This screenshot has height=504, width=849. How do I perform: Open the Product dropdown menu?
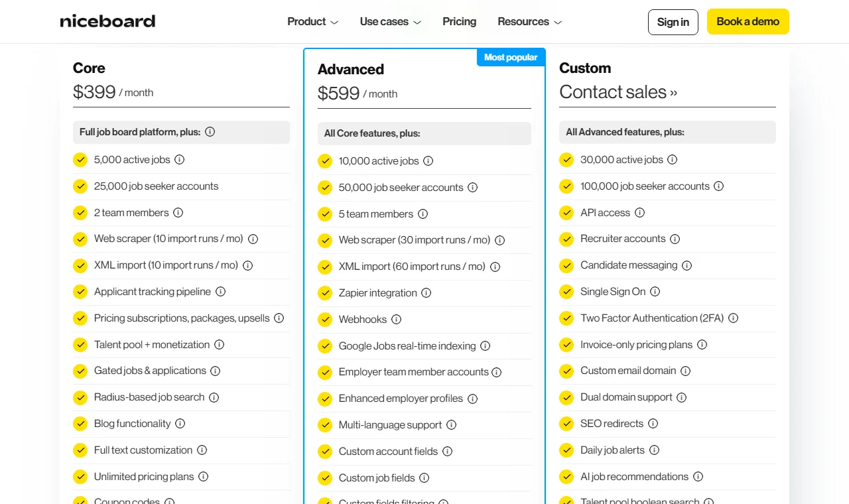point(312,22)
